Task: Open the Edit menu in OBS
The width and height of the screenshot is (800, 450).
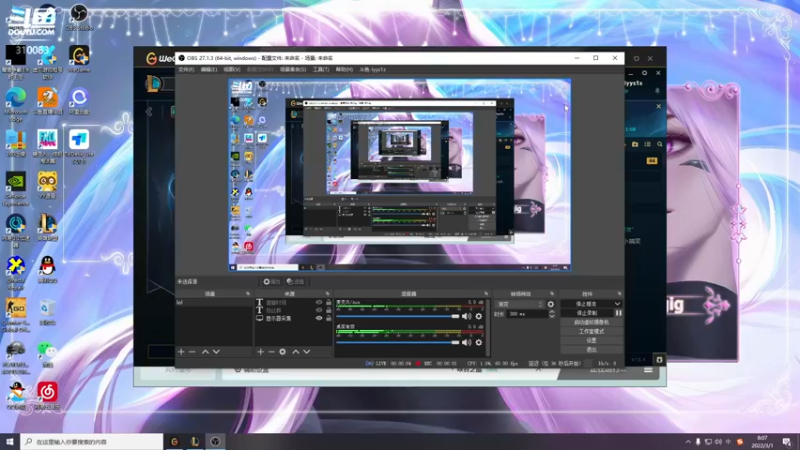Action: tap(208, 69)
